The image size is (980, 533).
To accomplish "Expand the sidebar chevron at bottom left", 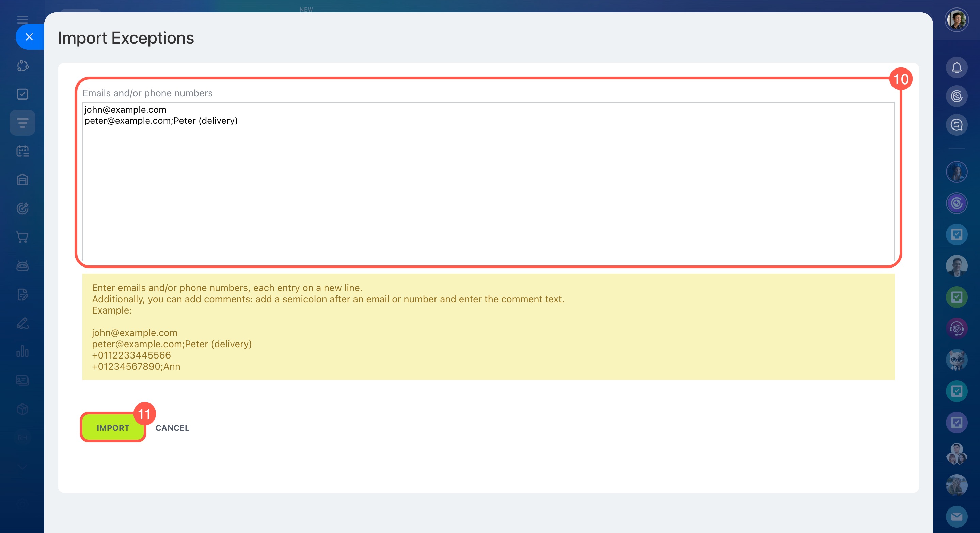I will (x=22, y=467).
